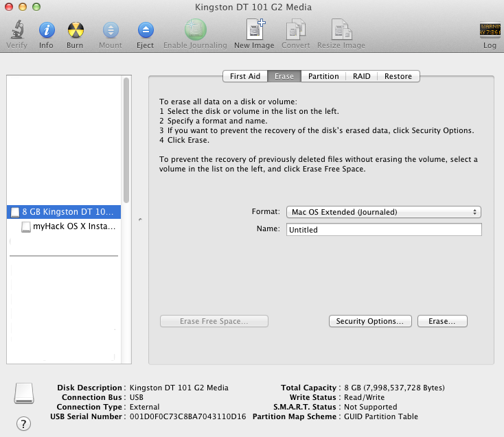Click the red close window button
The width and height of the screenshot is (504, 437).
(9, 7)
